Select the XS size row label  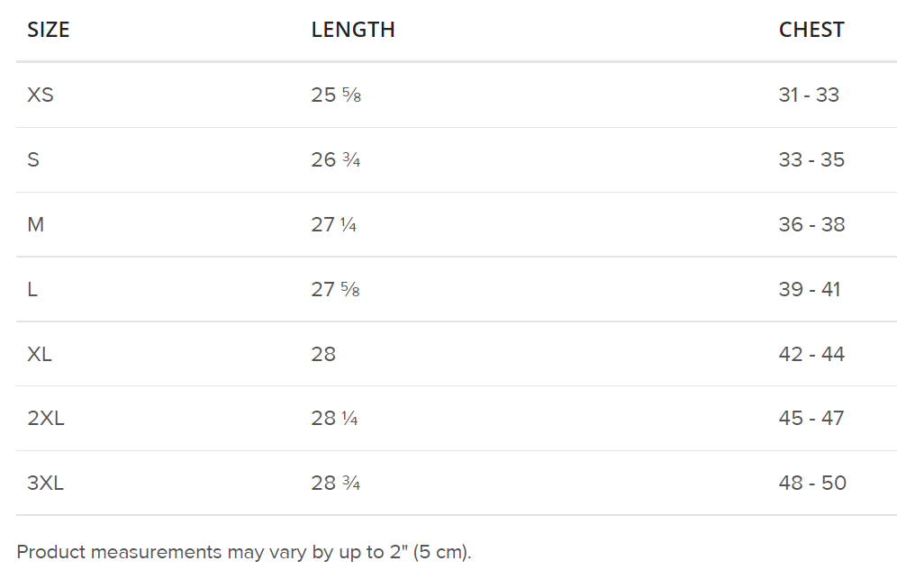(41, 95)
